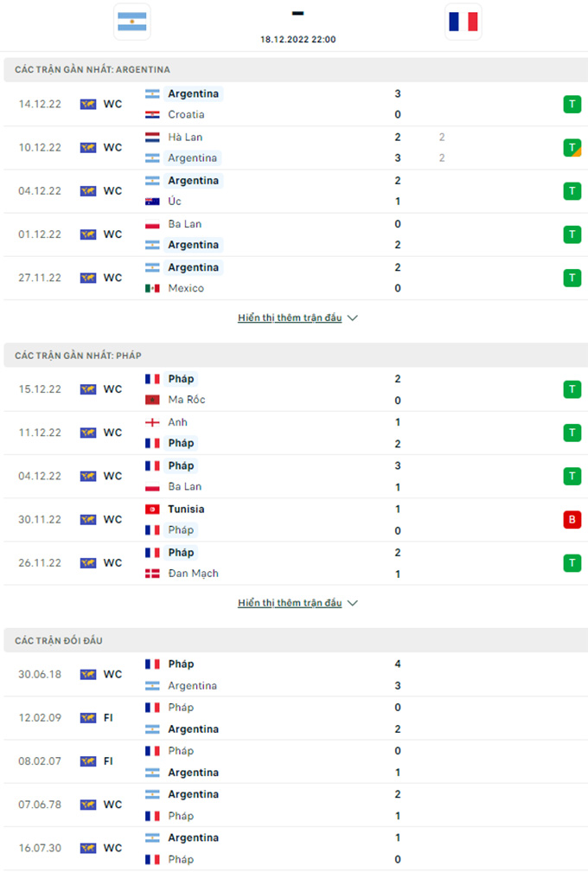The height and width of the screenshot is (879, 588).
Task: Click the match time 18.12.2022 22:00
Action: point(297,39)
